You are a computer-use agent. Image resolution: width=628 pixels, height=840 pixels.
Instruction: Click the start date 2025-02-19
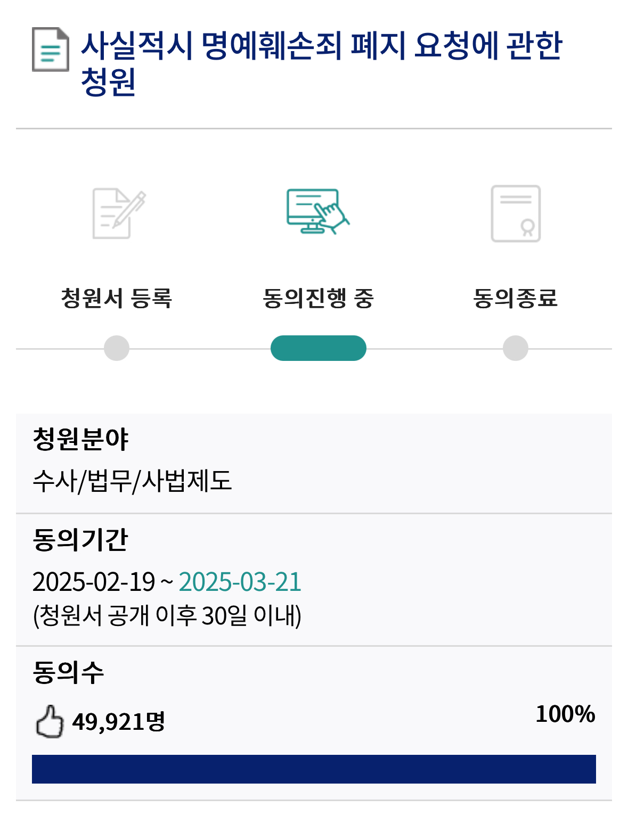point(94,581)
